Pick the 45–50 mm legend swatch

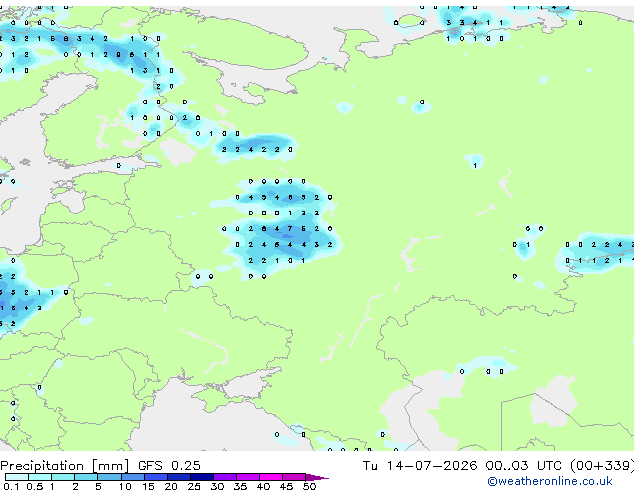click(294, 477)
